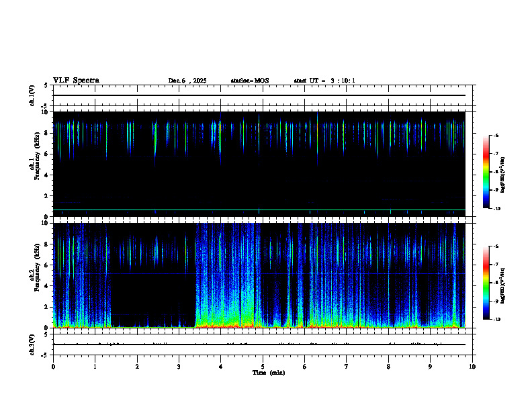The height and width of the screenshot is (411, 532).
Task: Click time axis tick label "4"
Action: pos(221,367)
